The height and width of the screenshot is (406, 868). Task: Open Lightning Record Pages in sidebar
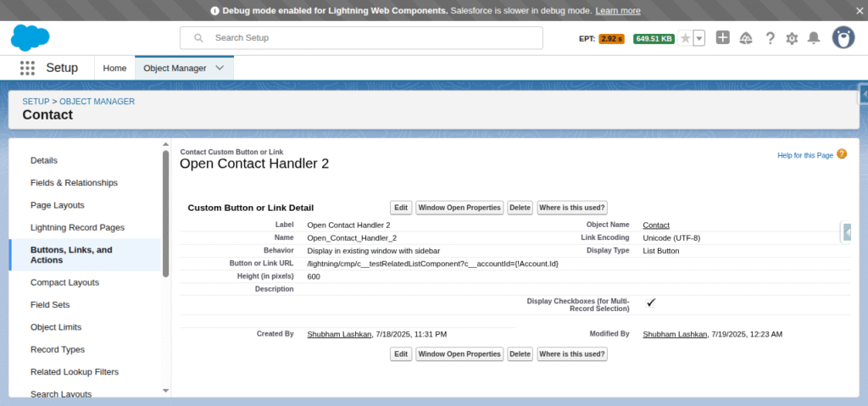click(77, 227)
